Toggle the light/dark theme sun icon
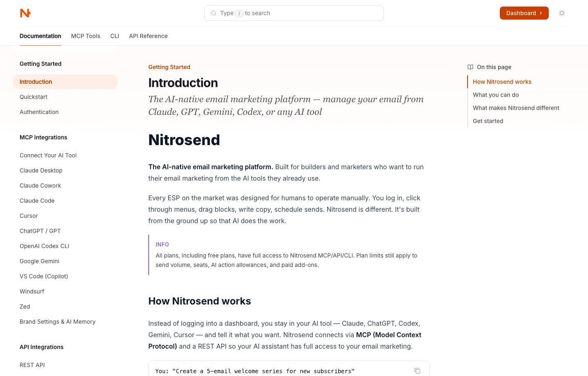 click(x=562, y=13)
